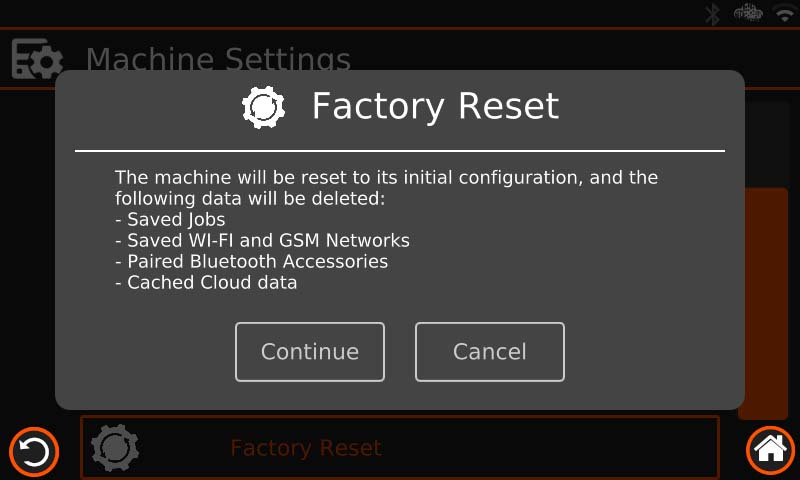The height and width of the screenshot is (480, 800).
Task: Click the Wi-Fi signal icon
Action: 785,13
